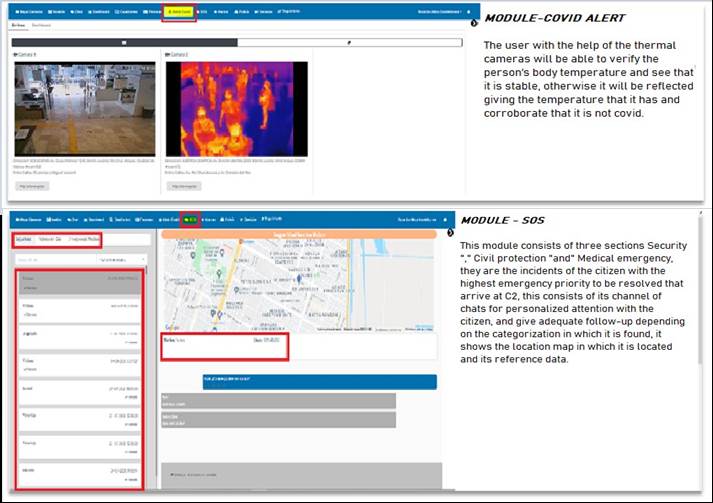Viewport: 713px width, 503px height.
Task: Select the Seguridad tab in the SOS panel
Action: click(22, 240)
